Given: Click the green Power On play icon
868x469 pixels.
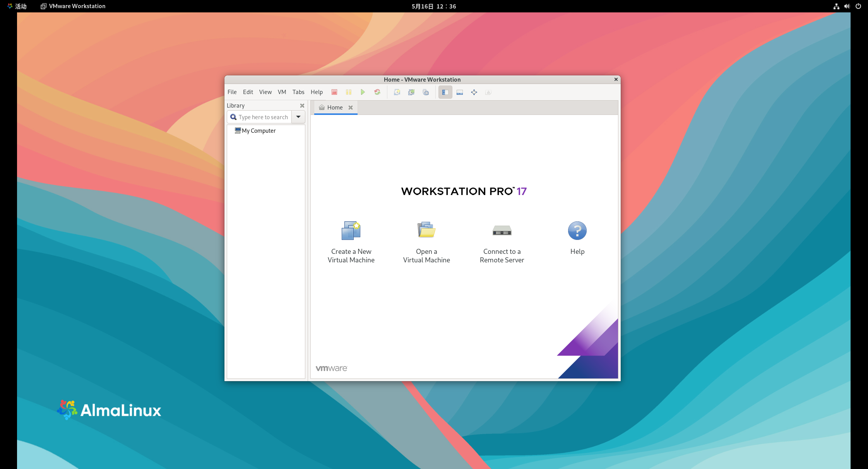Looking at the screenshot, I should coord(363,92).
